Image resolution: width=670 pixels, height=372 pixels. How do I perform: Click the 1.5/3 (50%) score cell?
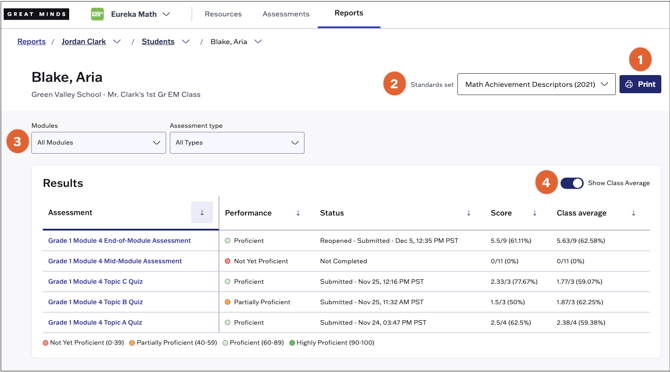(508, 302)
